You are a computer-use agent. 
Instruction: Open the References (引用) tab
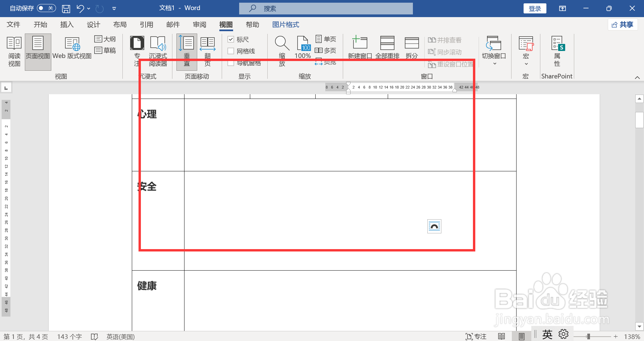tap(147, 24)
